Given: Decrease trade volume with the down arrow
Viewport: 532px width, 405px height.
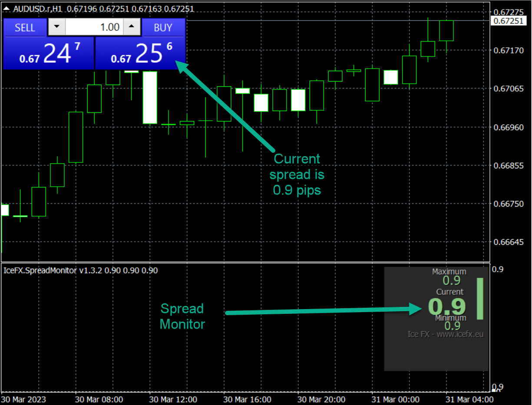Looking at the screenshot, I should click(x=56, y=27).
